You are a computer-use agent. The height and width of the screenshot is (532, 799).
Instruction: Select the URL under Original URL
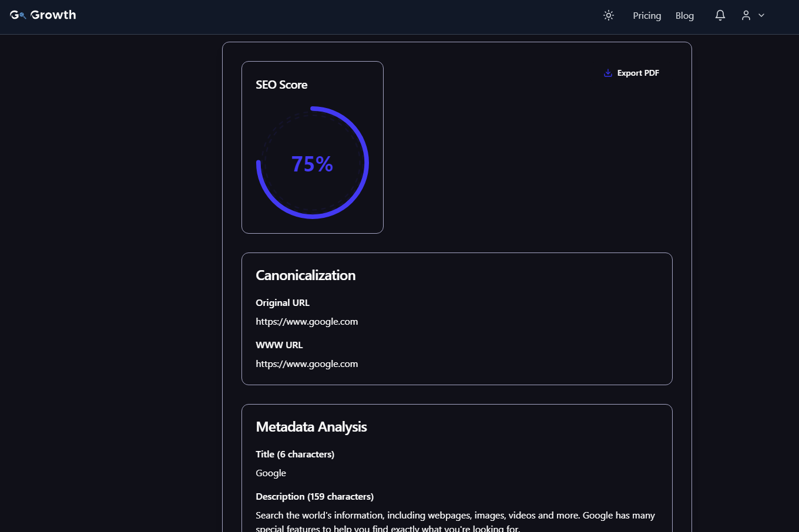click(307, 322)
